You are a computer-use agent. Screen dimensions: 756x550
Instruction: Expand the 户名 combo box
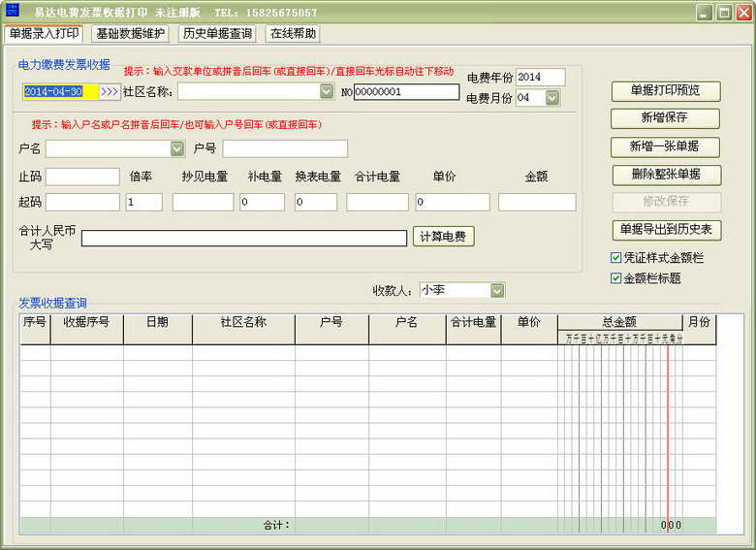point(177,148)
